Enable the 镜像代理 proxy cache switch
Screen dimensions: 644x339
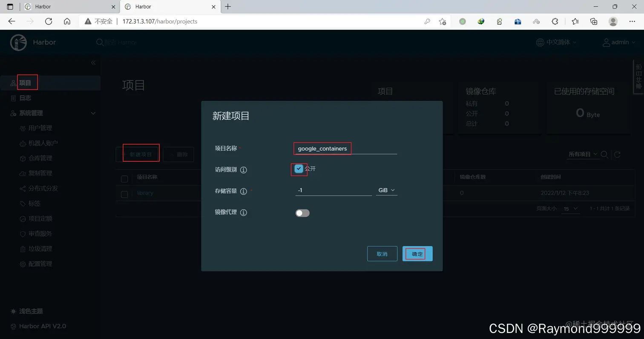pos(302,213)
